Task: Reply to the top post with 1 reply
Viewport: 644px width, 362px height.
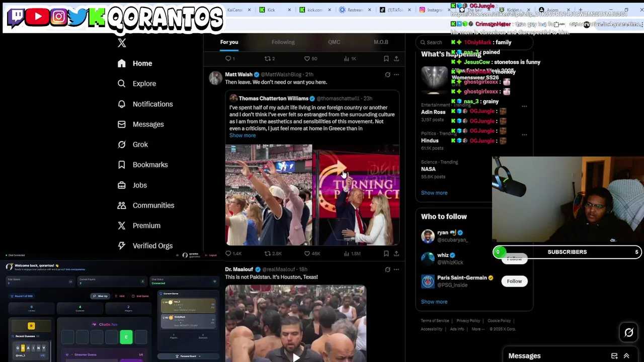Action: [x=230, y=59]
